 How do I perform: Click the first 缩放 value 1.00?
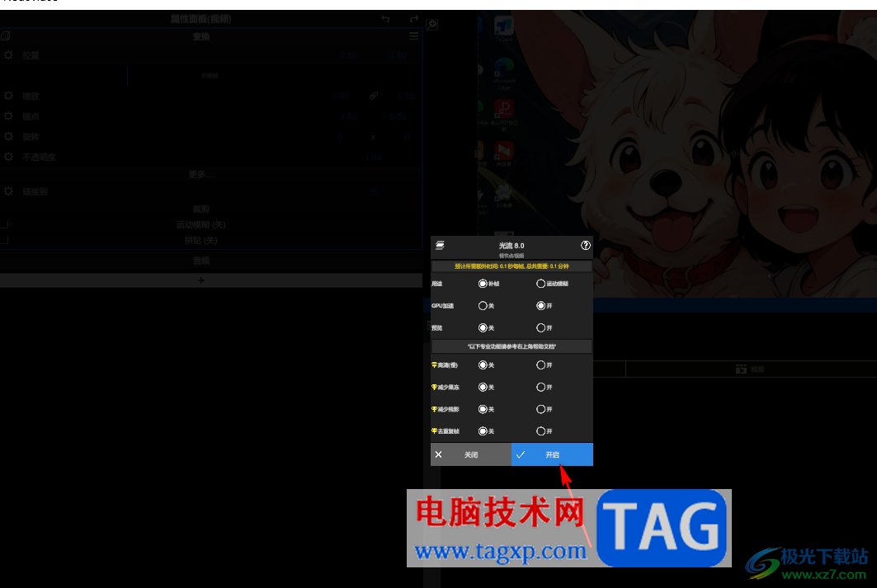tap(340, 96)
